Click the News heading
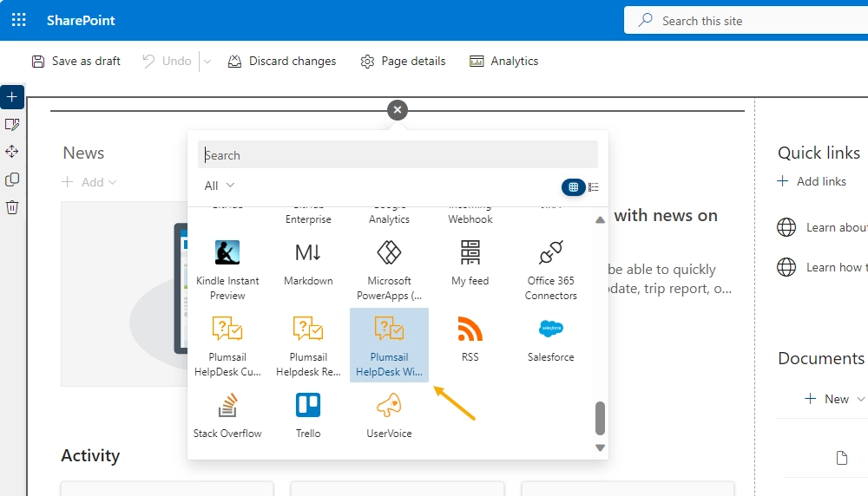This screenshot has height=496, width=868. click(x=83, y=153)
